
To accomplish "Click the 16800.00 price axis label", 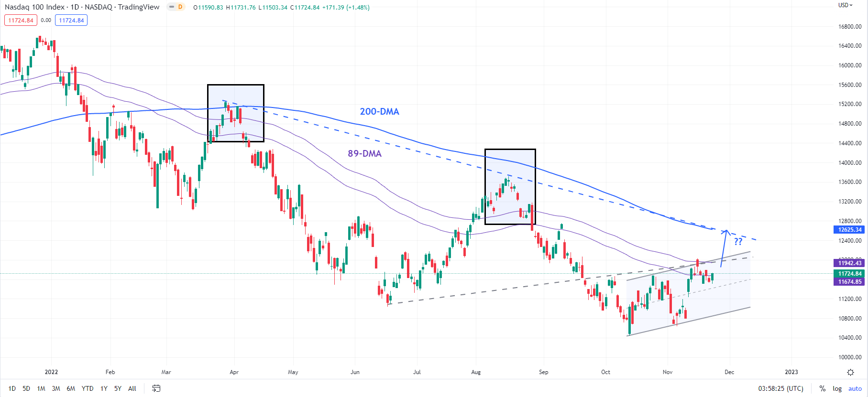I will [x=850, y=27].
